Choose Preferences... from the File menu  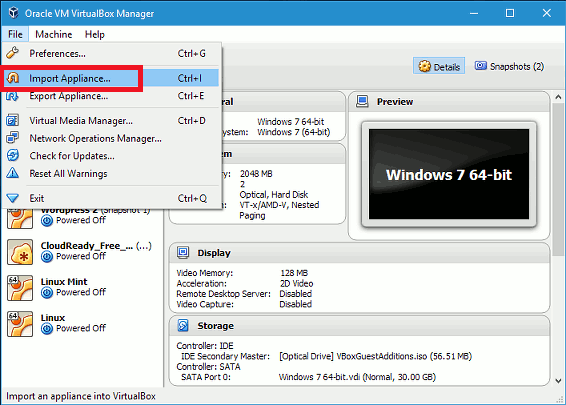click(x=112, y=53)
